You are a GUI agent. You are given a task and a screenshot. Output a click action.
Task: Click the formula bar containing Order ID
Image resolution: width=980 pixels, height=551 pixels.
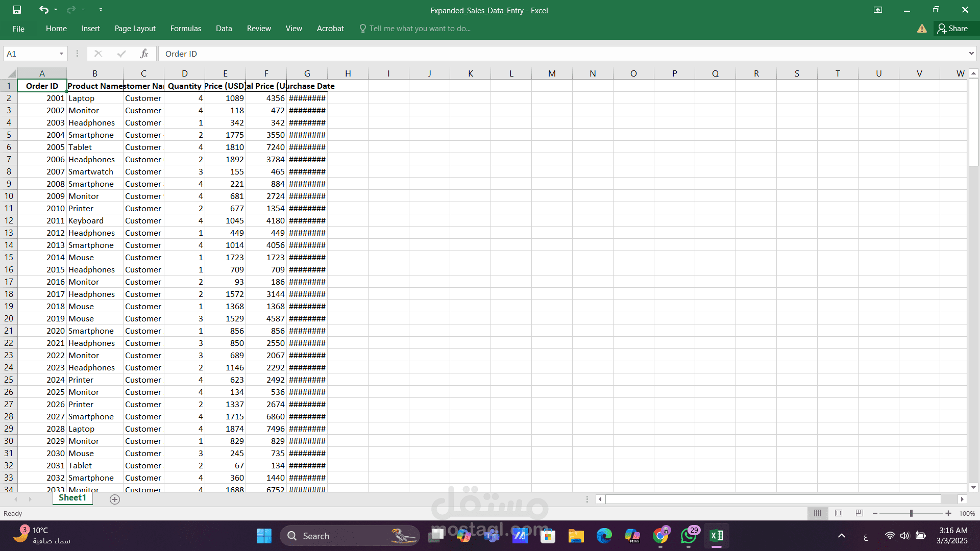[x=561, y=54]
